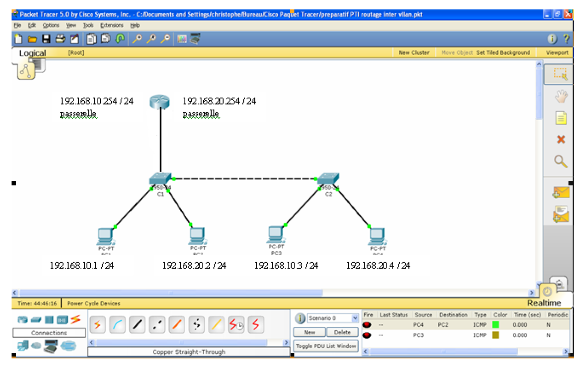Image resolution: width=588 pixels, height=367 pixels.
Task: Click the Zoom In toolbar icon
Action: click(x=137, y=39)
